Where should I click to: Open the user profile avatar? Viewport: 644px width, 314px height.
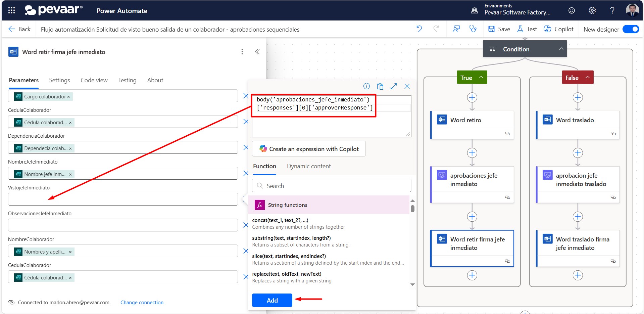click(x=632, y=10)
